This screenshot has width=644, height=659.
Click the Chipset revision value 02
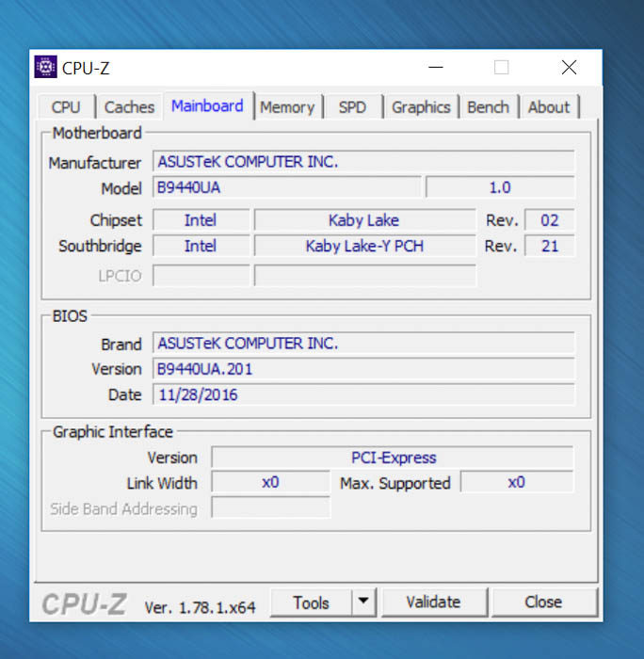coord(550,220)
